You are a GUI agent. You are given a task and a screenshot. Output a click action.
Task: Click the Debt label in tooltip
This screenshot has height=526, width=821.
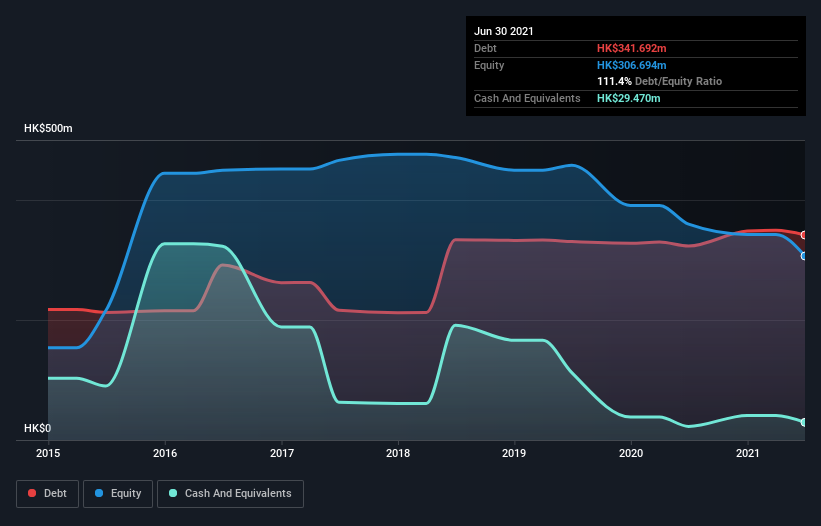(x=485, y=48)
